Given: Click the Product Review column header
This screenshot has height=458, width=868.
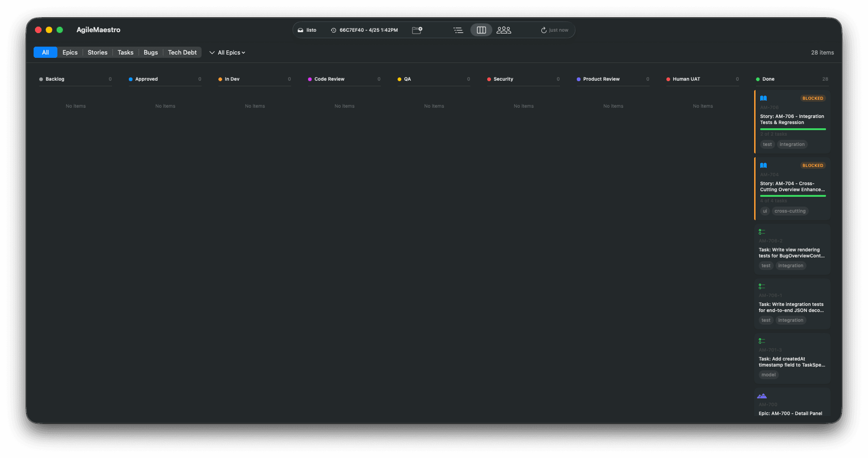Looking at the screenshot, I should [x=613, y=79].
